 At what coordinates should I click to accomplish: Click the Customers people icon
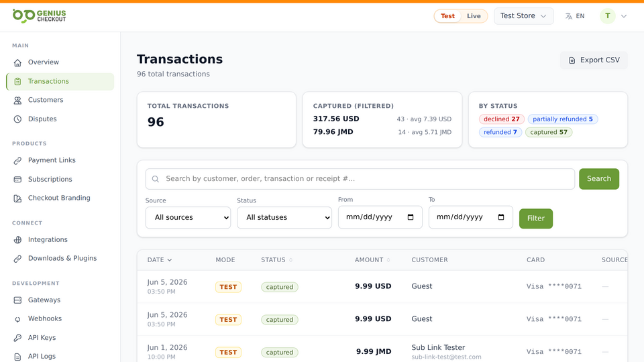coord(17,100)
